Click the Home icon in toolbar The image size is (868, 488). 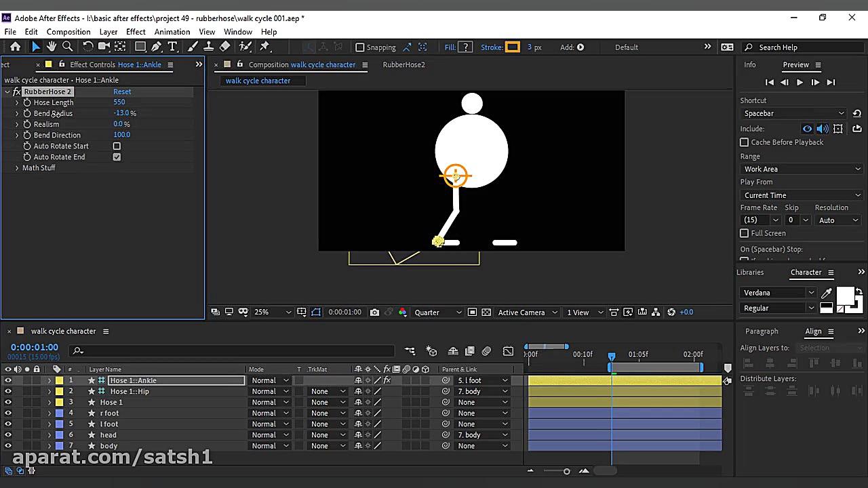coord(15,47)
